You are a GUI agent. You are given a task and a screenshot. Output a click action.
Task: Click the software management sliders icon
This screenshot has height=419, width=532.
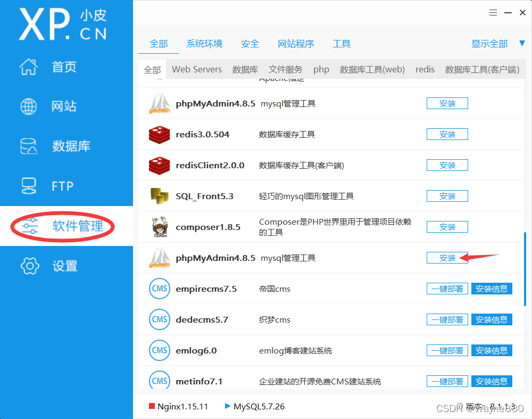(30, 226)
